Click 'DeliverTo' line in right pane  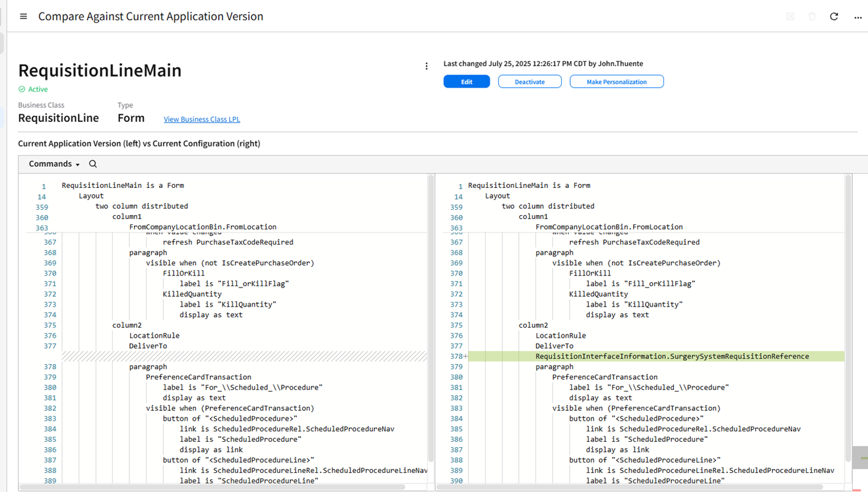point(554,346)
